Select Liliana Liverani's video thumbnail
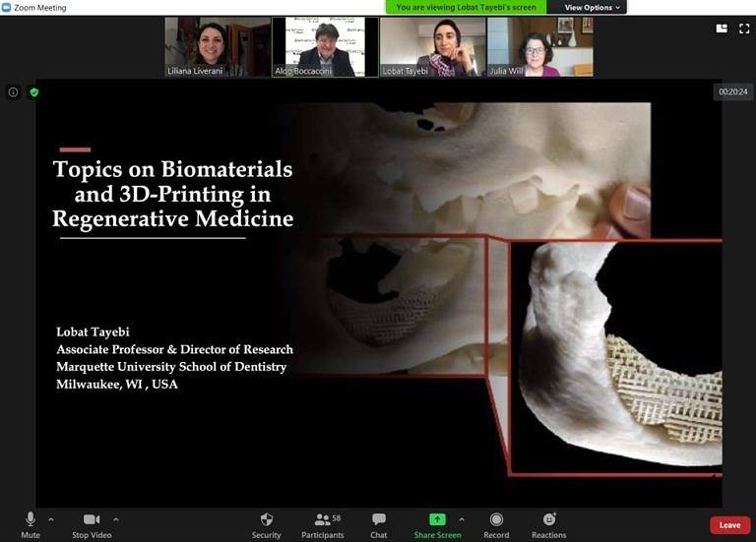The image size is (756, 542). [x=218, y=47]
